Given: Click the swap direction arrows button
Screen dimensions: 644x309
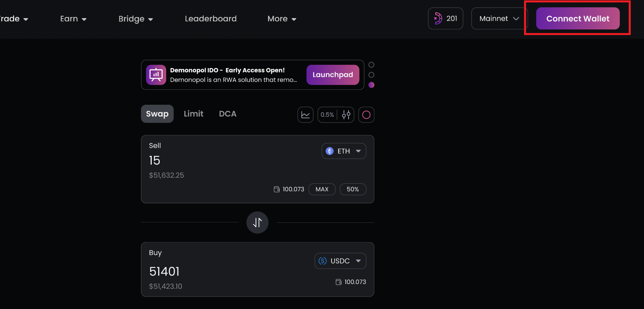Looking at the screenshot, I should pyautogui.click(x=258, y=222).
